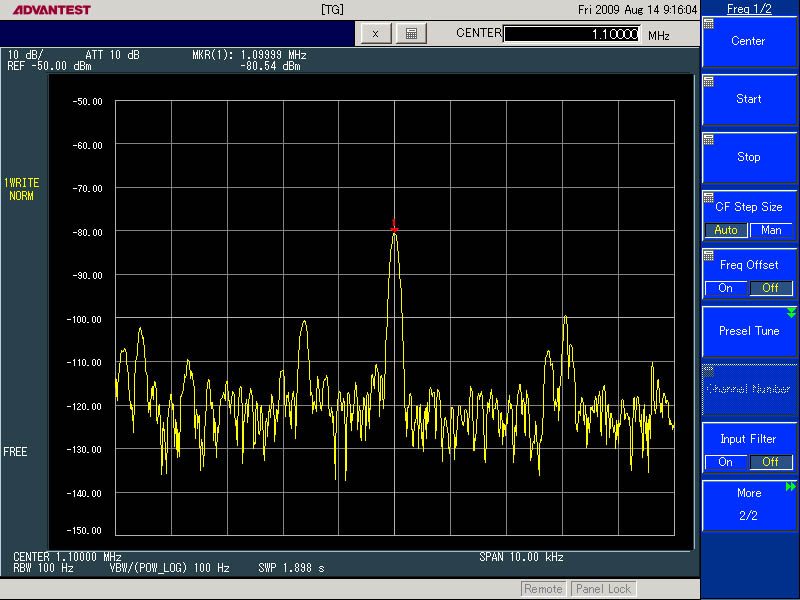Set CF Step Size to Man
Image resolution: width=800 pixels, height=600 pixels.
coord(771,230)
